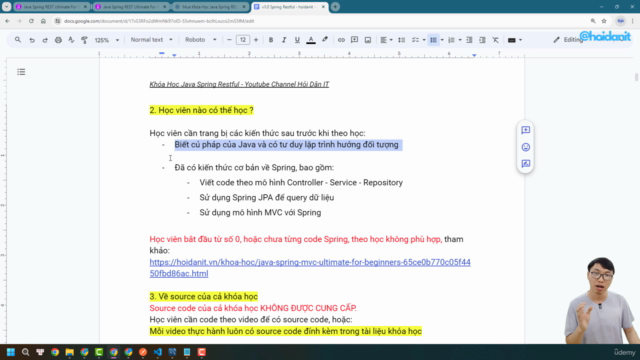
Task: Print the document
Action: (58, 40)
